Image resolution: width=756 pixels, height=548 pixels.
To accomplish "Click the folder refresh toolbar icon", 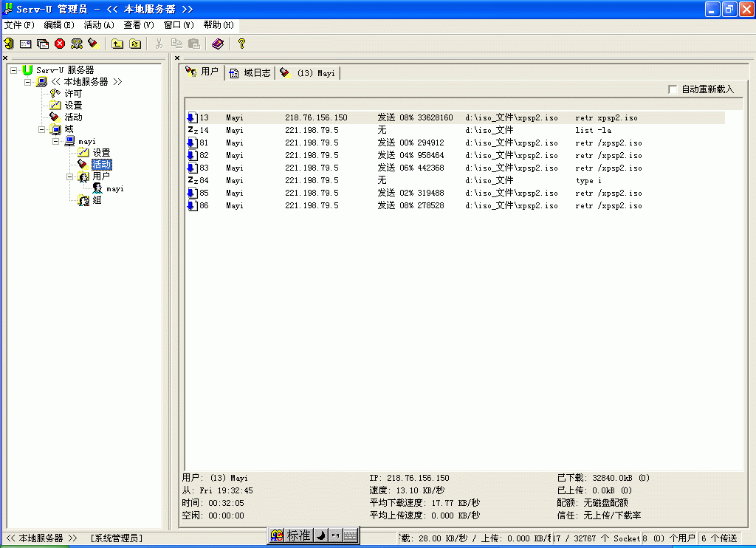I will (135, 44).
